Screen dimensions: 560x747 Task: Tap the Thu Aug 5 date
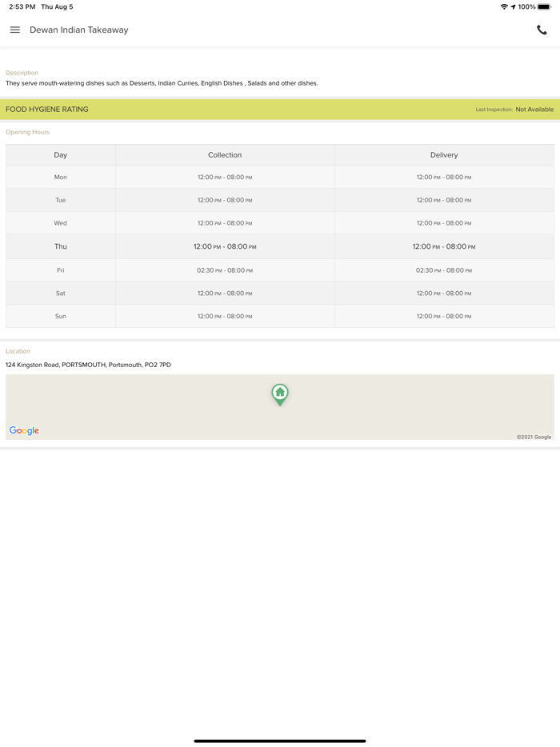point(57,6)
